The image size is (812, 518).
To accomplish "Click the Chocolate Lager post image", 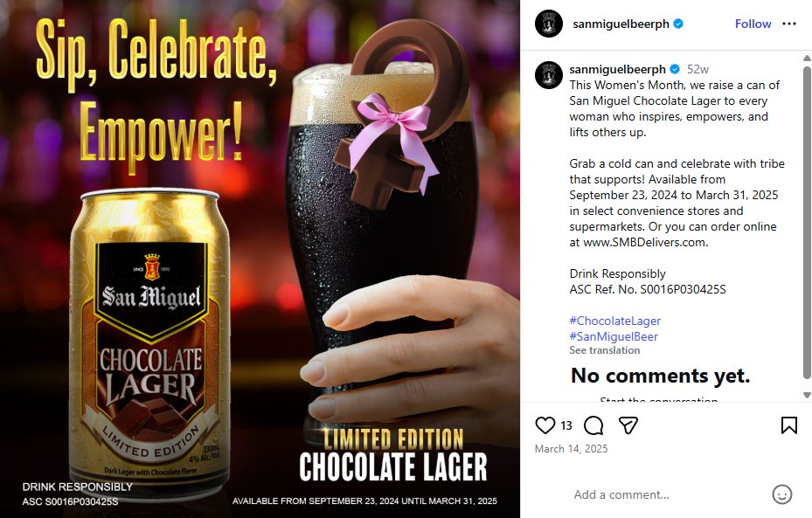I will click(x=260, y=259).
